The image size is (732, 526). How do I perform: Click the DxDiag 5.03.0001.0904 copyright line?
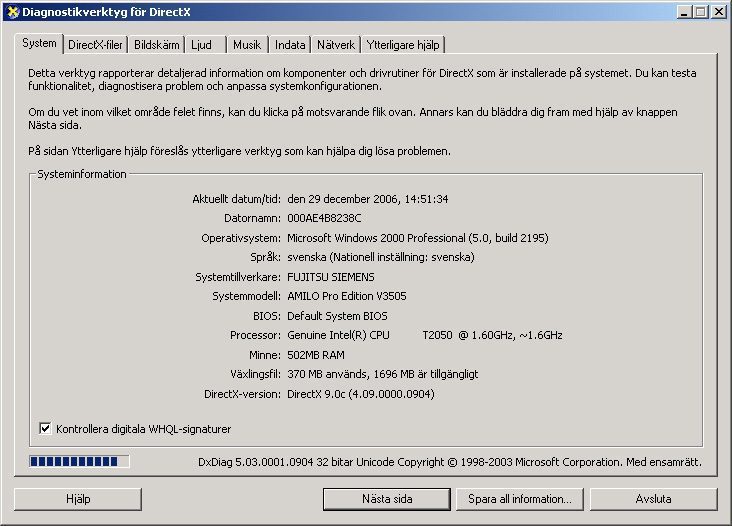[x=450, y=462]
